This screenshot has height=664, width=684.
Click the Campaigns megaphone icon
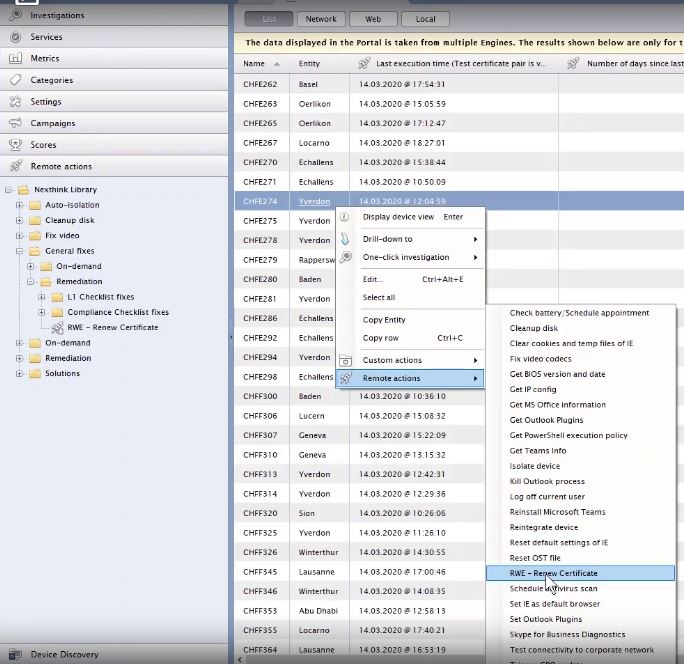pyautogui.click(x=14, y=123)
